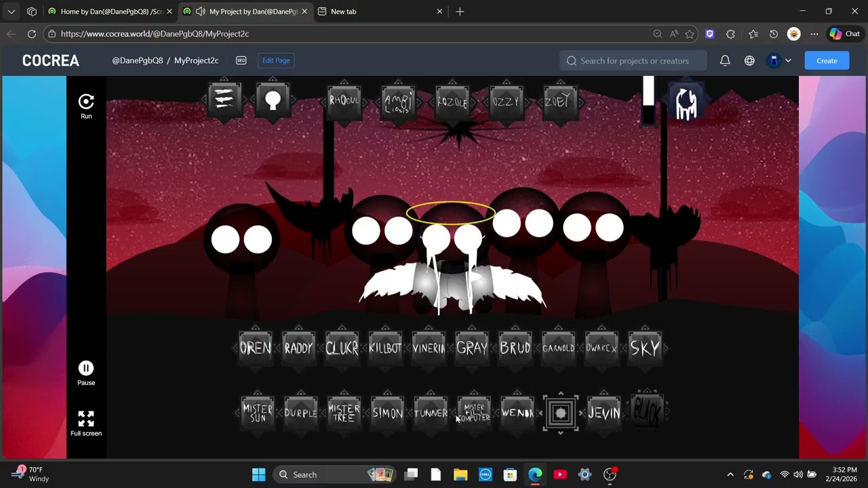Refresh the page in browser
Screen dimensions: 868x488
[32, 34]
